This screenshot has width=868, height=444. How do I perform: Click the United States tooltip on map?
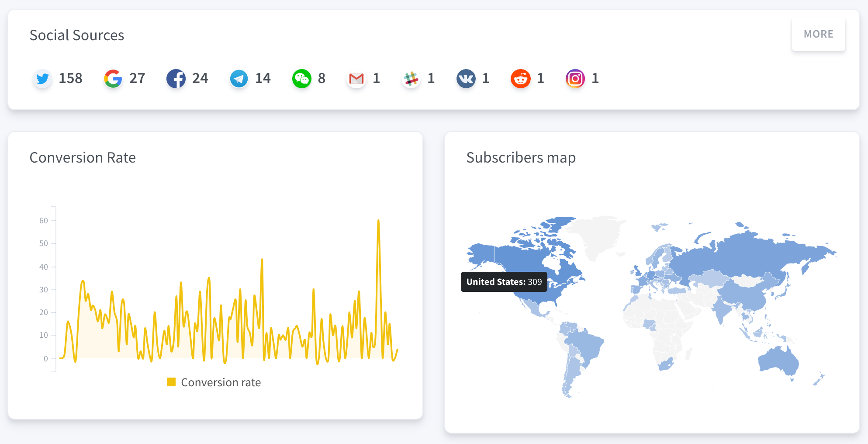503,282
